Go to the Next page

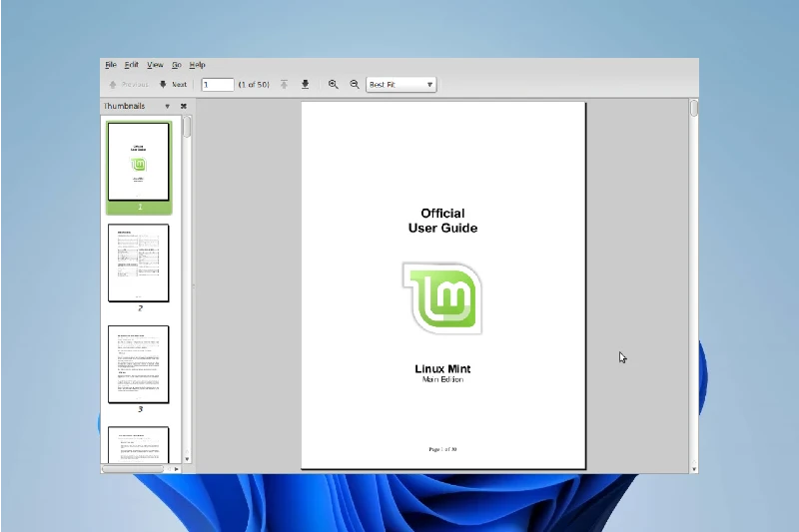coord(173,85)
